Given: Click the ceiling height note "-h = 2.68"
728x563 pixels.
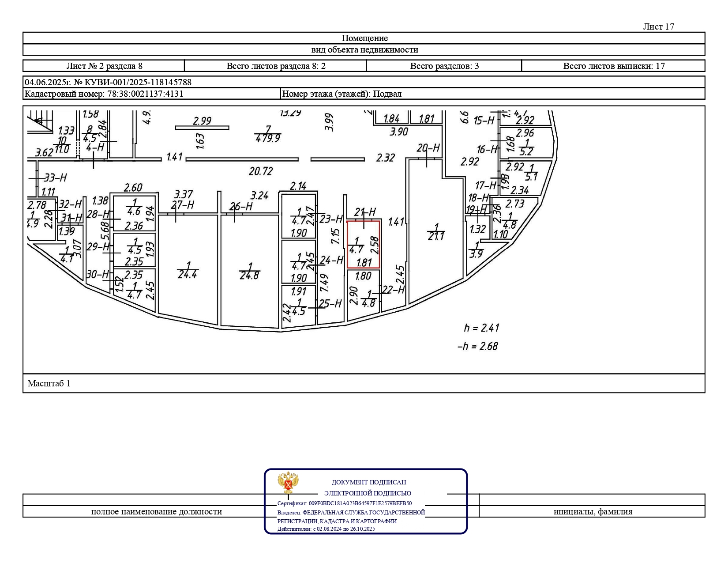Looking at the screenshot, I should (x=478, y=346).
